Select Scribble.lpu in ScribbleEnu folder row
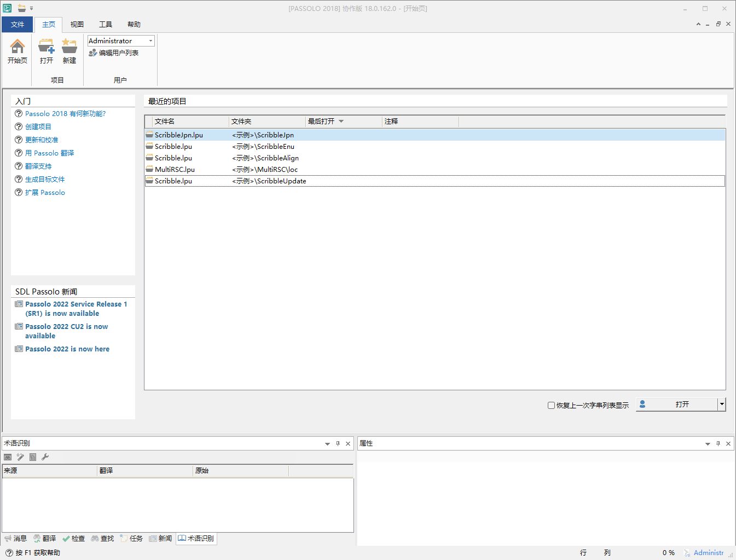 [435, 147]
